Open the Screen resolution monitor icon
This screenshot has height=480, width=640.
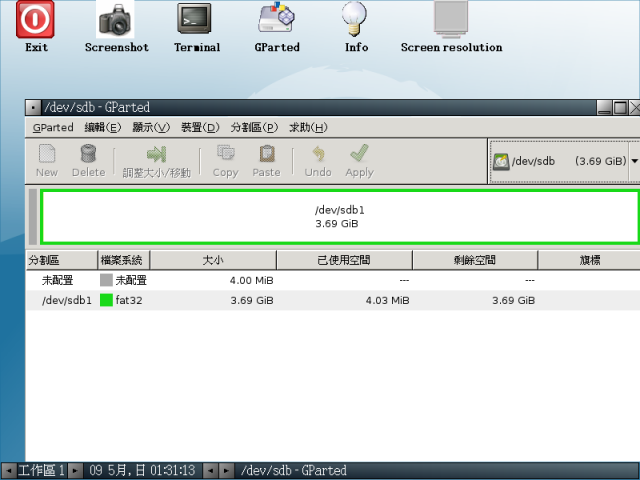click(451, 19)
